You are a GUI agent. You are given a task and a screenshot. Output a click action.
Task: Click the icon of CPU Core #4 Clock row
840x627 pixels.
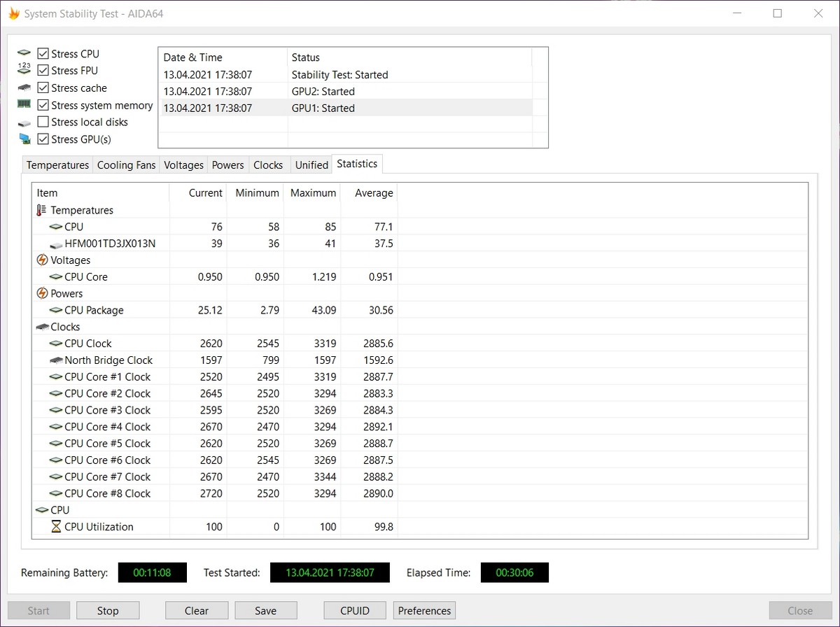(x=56, y=427)
